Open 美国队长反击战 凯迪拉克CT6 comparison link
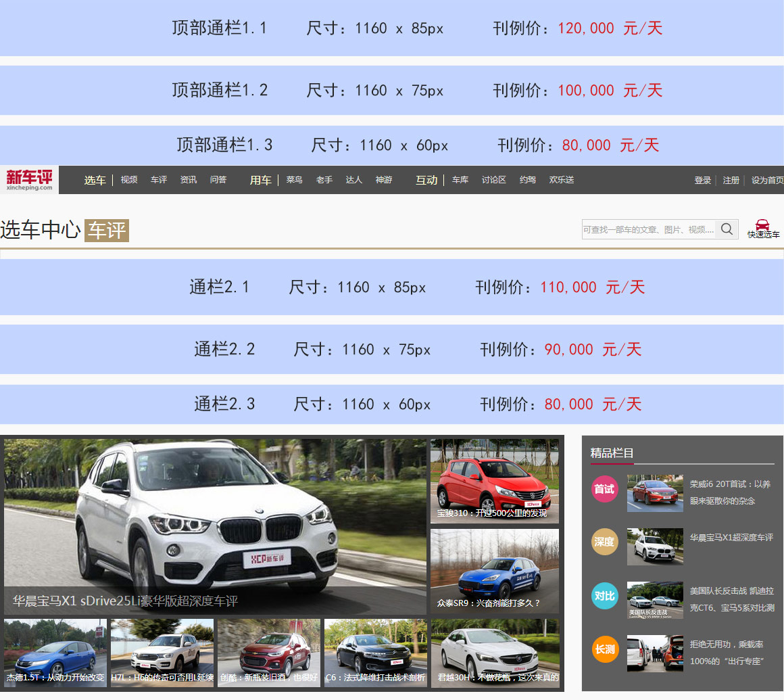Image resolution: width=784 pixels, height=700 pixels. tap(732, 599)
